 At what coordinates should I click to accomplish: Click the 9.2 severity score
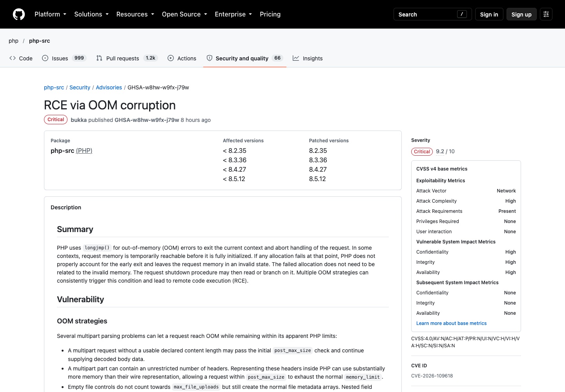point(440,151)
